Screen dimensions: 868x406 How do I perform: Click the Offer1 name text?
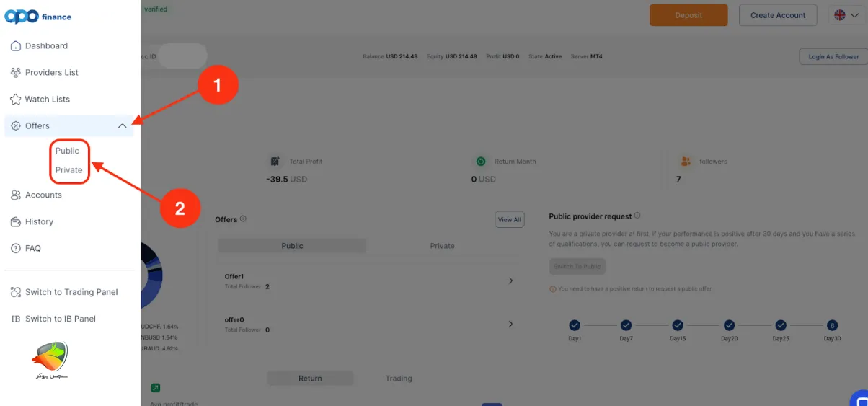pos(235,277)
